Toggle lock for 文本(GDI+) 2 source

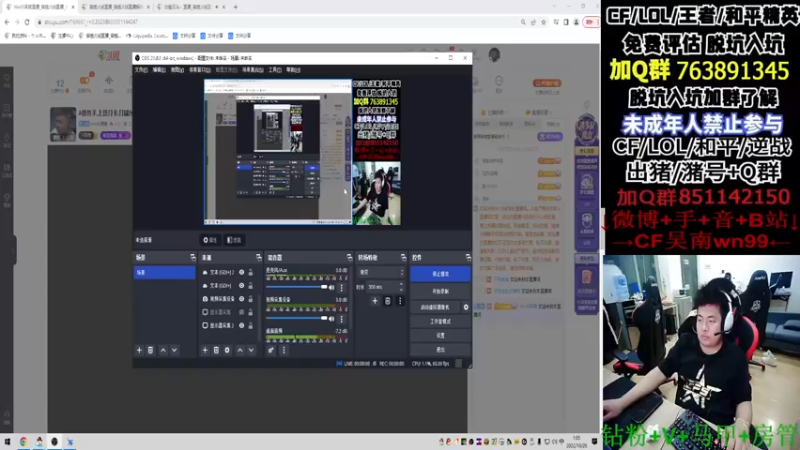click(251, 272)
